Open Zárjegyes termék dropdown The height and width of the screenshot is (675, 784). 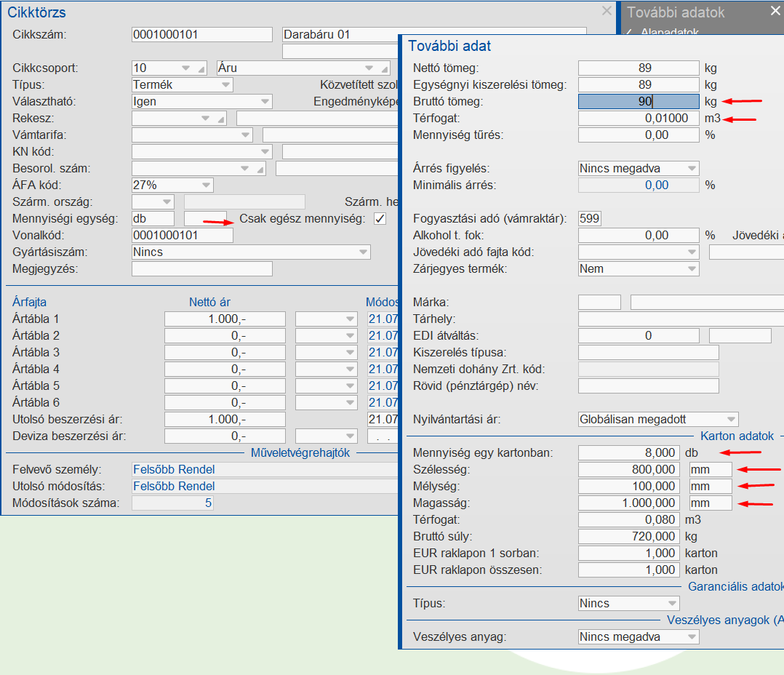coord(691,269)
